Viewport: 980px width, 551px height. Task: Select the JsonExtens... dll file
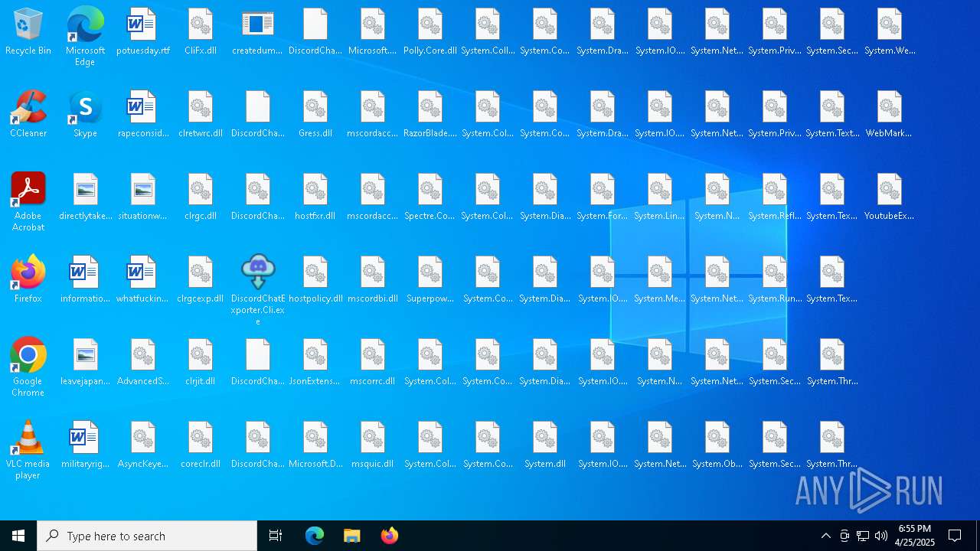pos(315,363)
